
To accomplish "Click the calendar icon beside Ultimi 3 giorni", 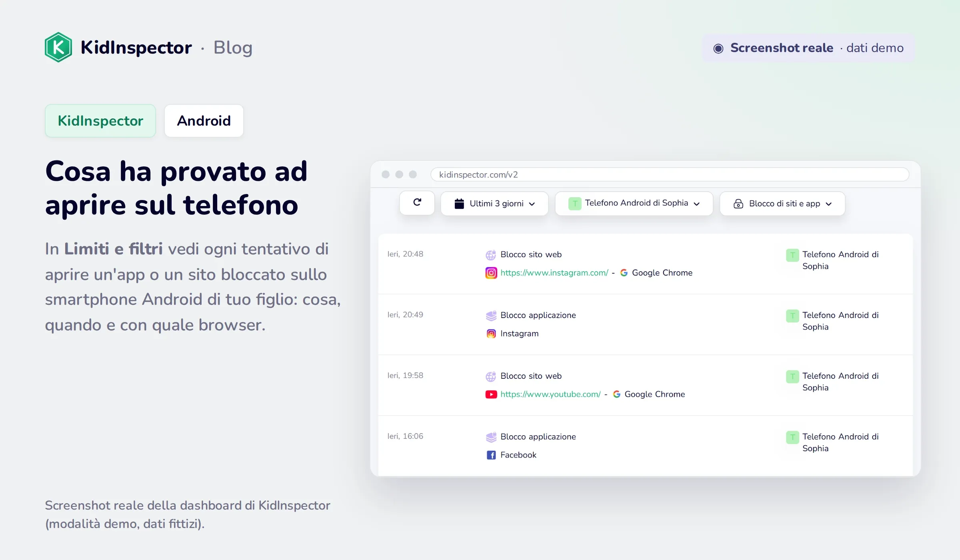I will (459, 204).
